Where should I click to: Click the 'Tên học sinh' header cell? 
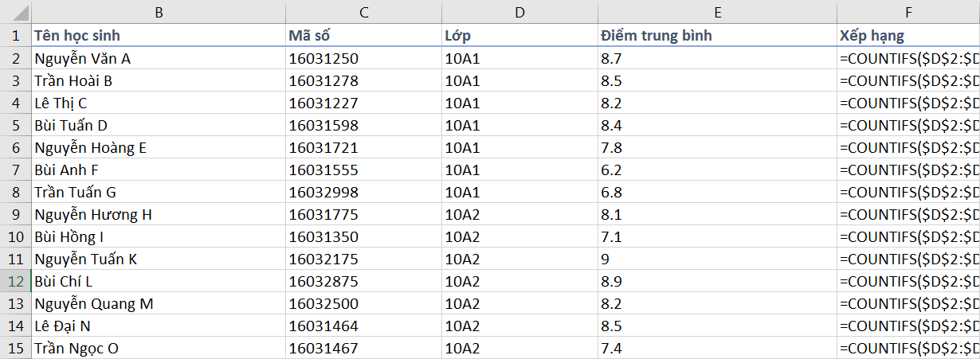159,36
